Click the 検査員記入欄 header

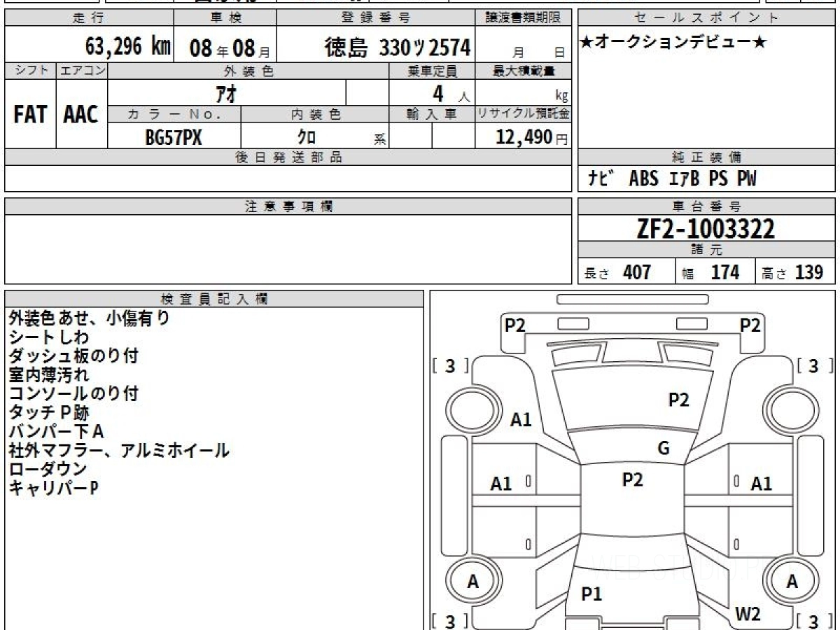pos(214,298)
